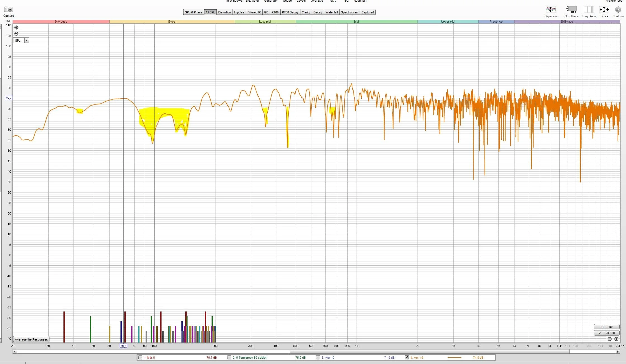Click the 70,6 frequency cursor value box
Image resolution: width=626 pixels, height=364 pixels.
(123, 346)
